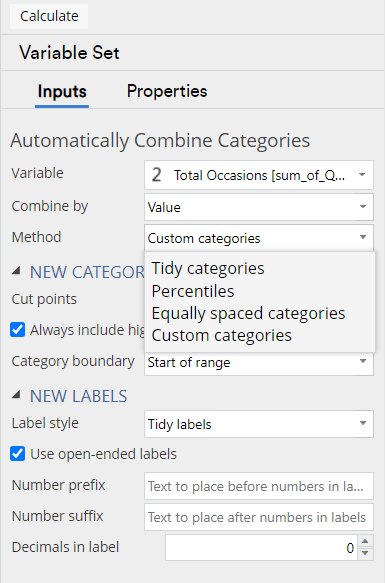Uncheck the Always include highest checkbox
Screen dimensions: 385x583
[17, 330]
